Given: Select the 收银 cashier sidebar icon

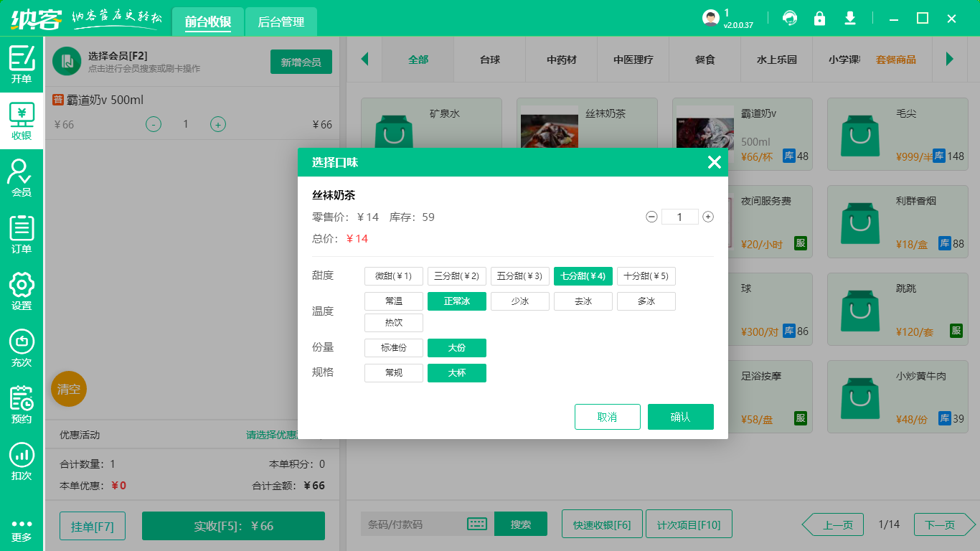Looking at the screenshot, I should click(22, 121).
